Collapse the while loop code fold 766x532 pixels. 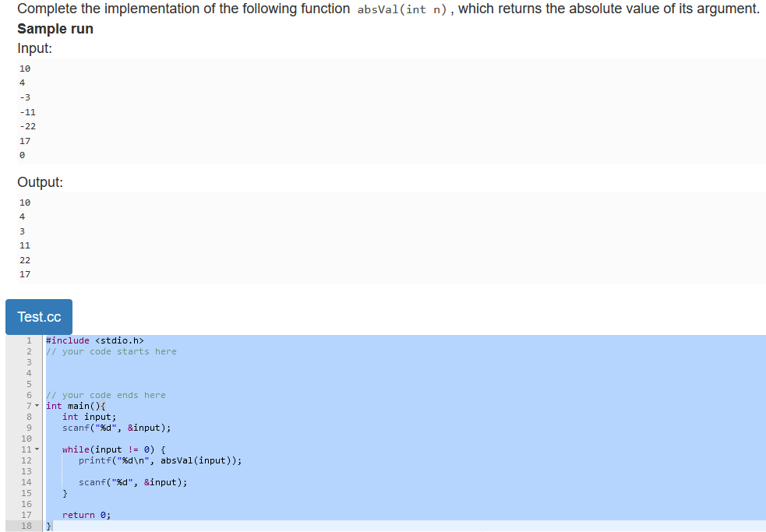coord(37,449)
